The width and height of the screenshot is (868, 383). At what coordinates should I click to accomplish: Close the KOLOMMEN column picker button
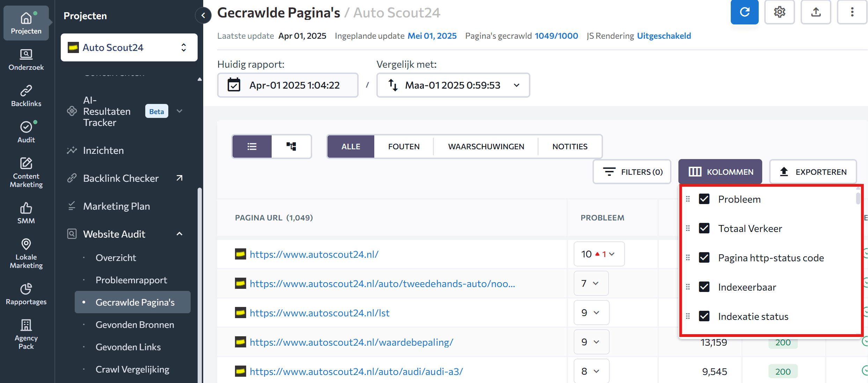pos(720,172)
